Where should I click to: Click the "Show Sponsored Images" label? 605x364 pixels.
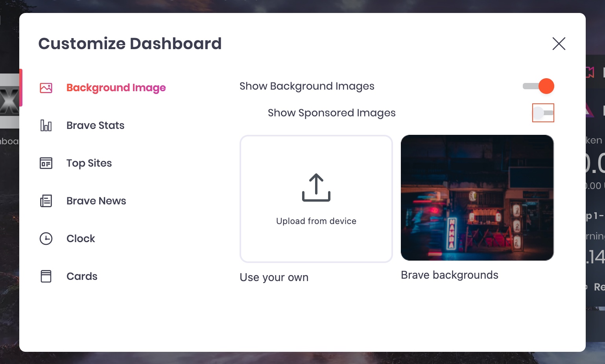click(332, 113)
